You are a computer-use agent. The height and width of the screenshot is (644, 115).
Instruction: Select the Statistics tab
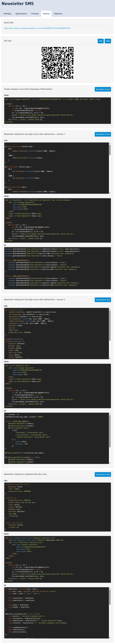tap(58, 14)
